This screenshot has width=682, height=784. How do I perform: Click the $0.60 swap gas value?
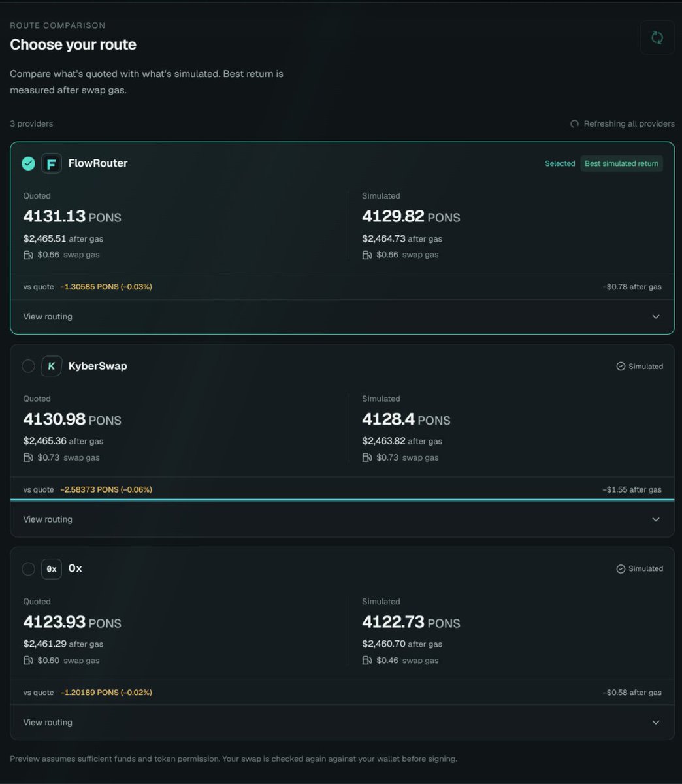coord(69,661)
